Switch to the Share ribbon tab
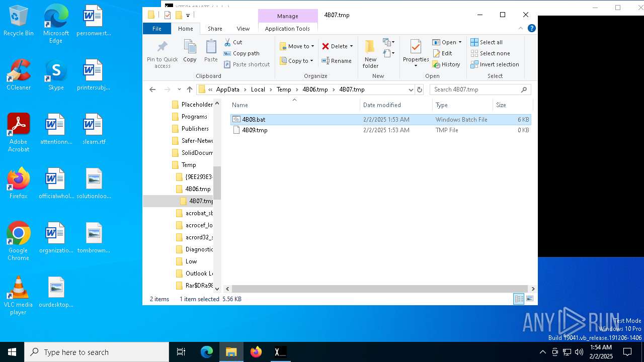 (x=215, y=29)
